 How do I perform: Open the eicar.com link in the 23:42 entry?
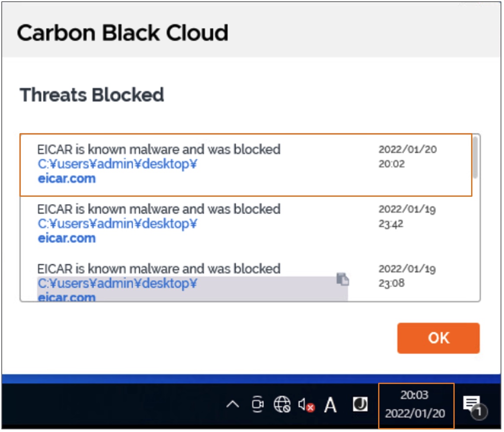(x=67, y=238)
